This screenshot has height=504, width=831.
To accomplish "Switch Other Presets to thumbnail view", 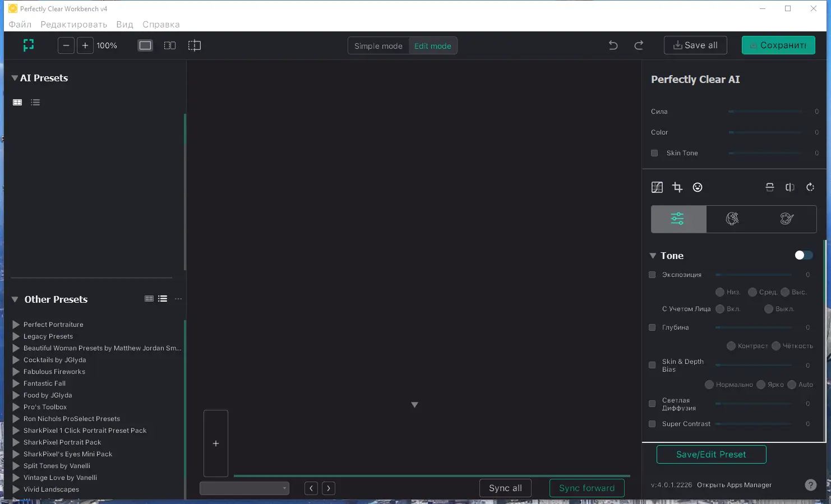I will pyautogui.click(x=149, y=299).
